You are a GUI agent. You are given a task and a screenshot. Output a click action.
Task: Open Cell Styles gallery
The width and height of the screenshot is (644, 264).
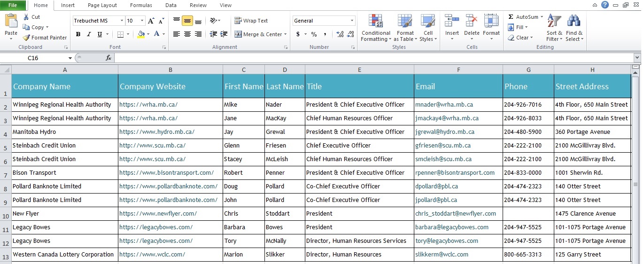[x=428, y=21]
